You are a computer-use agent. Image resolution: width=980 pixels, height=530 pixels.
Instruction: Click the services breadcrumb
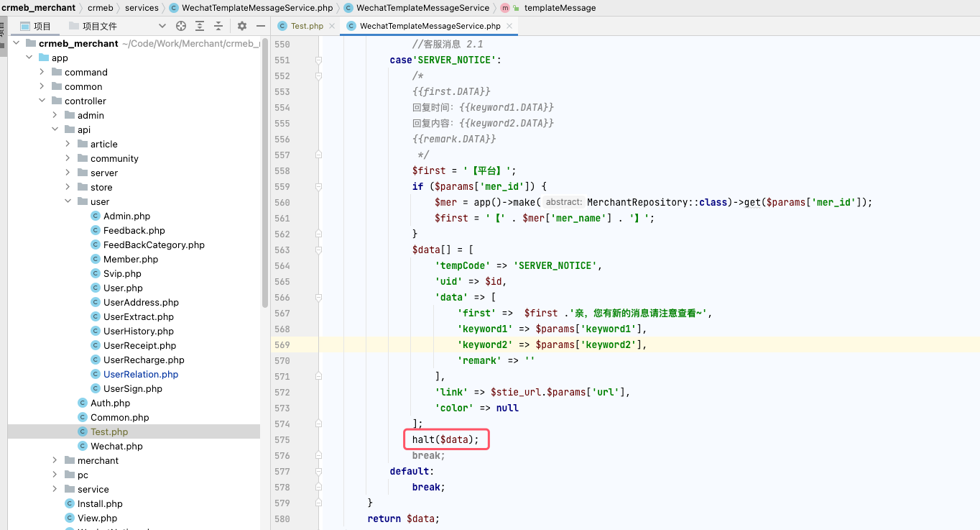(142, 8)
